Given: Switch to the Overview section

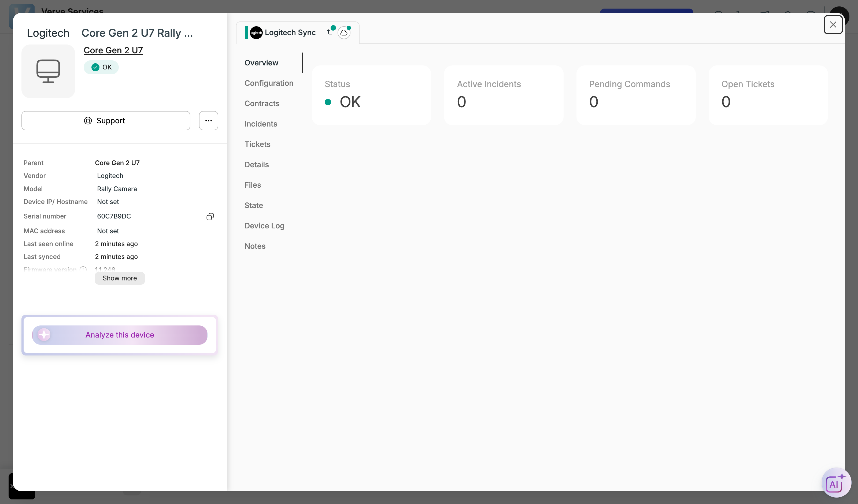Looking at the screenshot, I should click(x=261, y=63).
